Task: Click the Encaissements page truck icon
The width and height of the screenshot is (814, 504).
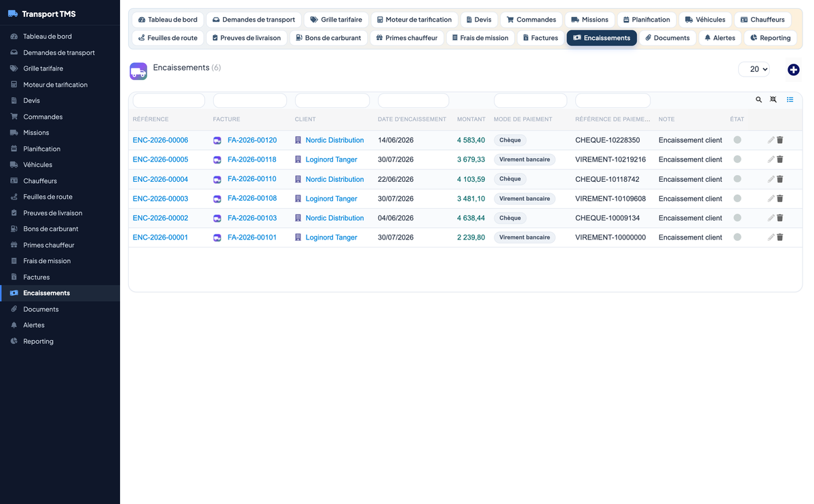Action: [x=138, y=71]
